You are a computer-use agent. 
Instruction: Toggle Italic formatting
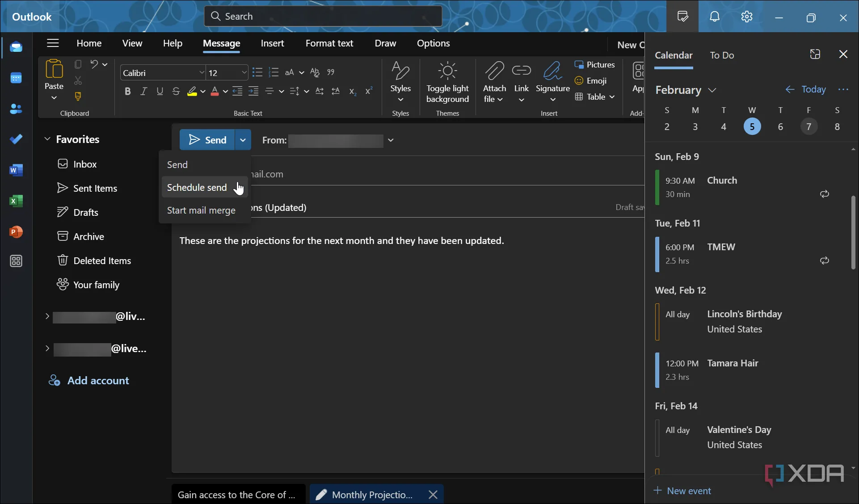[x=143, y=92]
